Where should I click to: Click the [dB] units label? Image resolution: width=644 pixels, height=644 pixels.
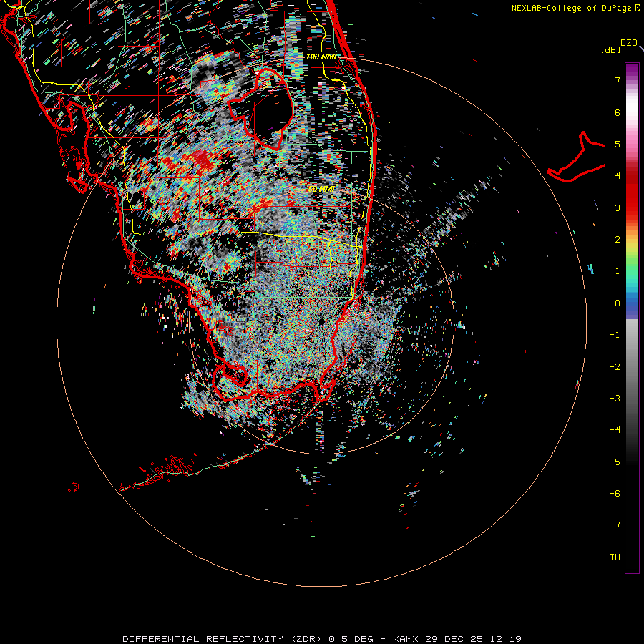(x=611, y=49)
